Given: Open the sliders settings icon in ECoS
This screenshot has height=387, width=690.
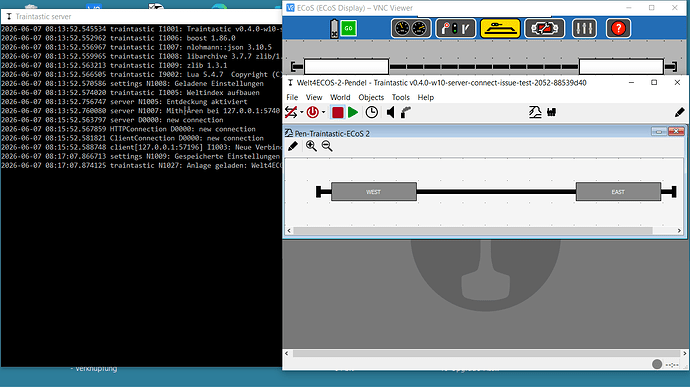Looking at the screenshot, I should click(584, 29).
